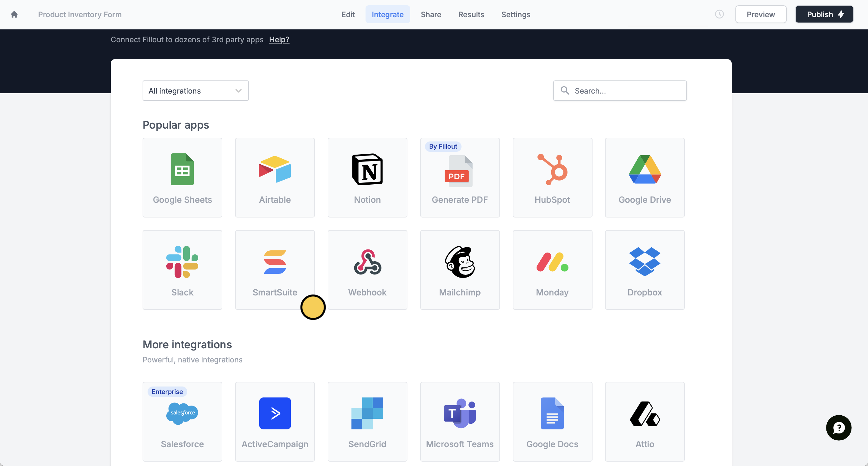This screenshot has width=868, height=466.
Task: Switch to the Settings tab
Action: 516,14
